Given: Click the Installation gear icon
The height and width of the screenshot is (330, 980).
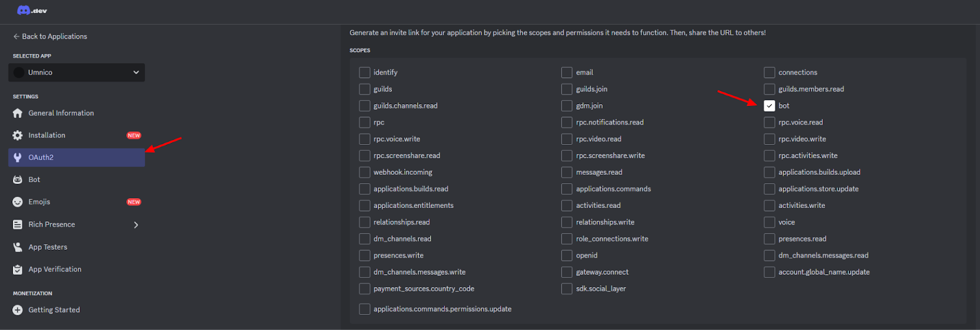Looking at the screenshot, I should pyautogui.click(x=18, y=136).
